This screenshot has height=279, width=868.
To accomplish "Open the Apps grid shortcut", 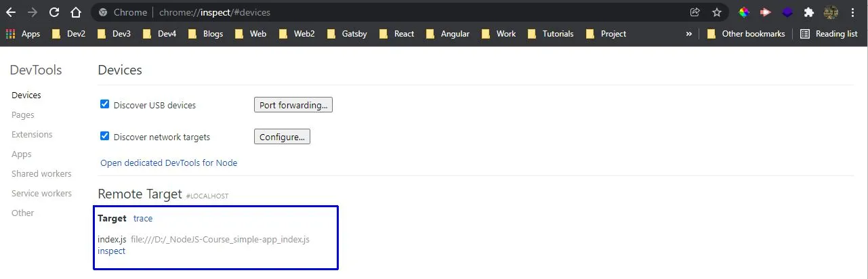I will [22, 34].
